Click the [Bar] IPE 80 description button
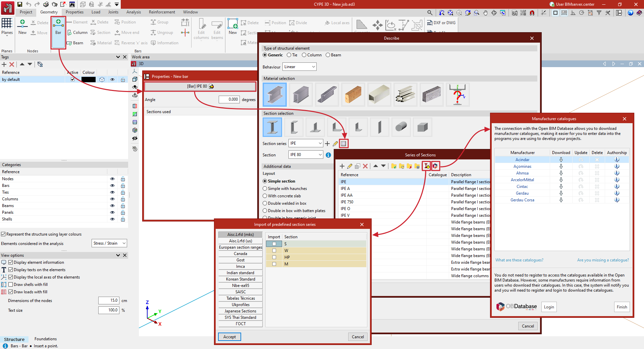Image resolution: width=644 pixels, height=349 pixels. [x=200, y=86]
